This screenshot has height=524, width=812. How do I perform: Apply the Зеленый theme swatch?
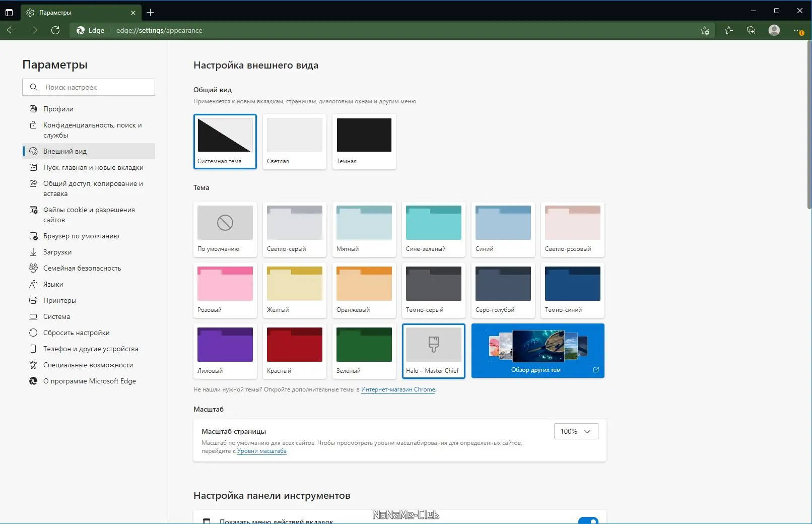pyautogui.click(x=364, y=351)
